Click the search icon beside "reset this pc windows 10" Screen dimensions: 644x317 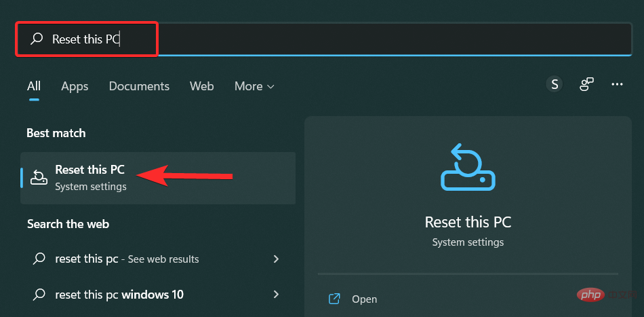click(x=40, y=295)
